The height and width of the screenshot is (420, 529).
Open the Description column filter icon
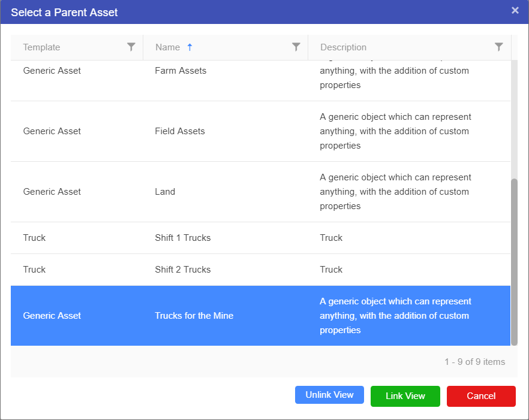click(498, 47)
